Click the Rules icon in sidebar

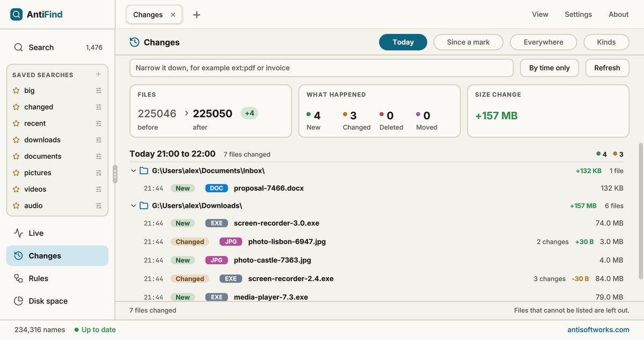point(19,278)
